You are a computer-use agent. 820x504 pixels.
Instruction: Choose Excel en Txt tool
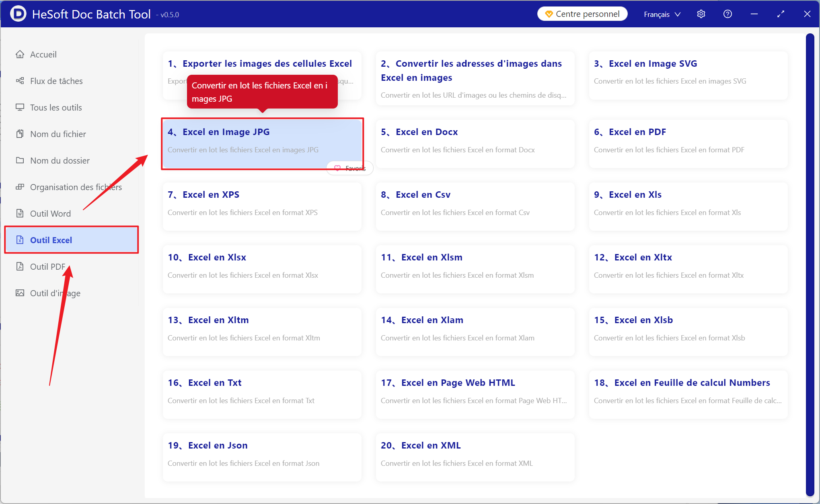click(262, 395)
